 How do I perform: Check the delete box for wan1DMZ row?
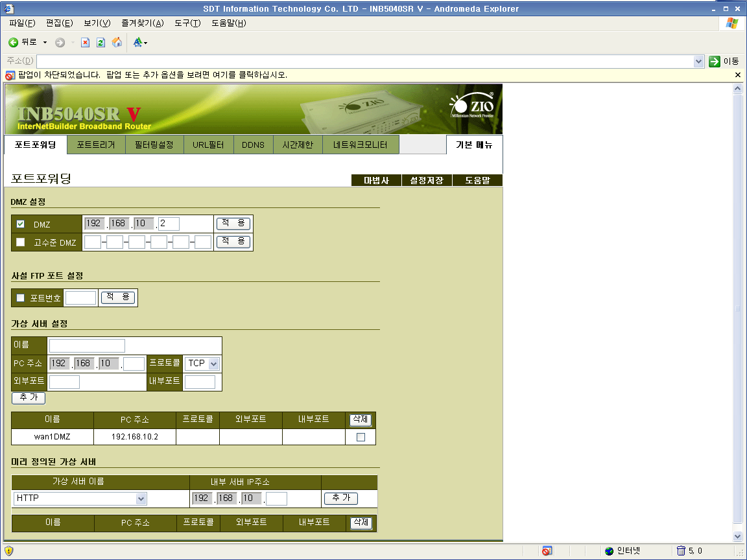(361, 437)
